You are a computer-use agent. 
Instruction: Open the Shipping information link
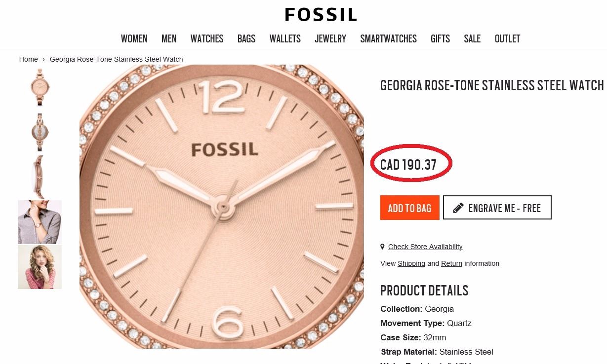tap(411, 263)
